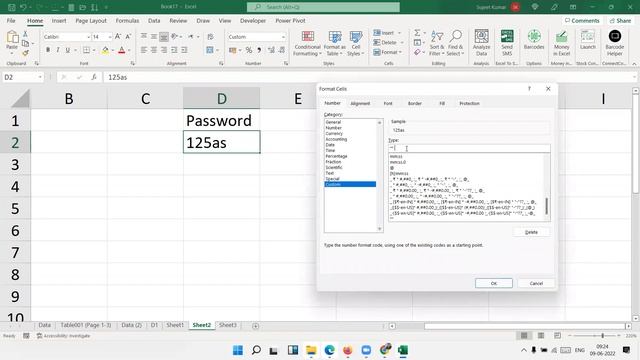The height and width of the screenshot is (360, 640).
Task: Apply Percent Style format
Action: (x=249, y=50)
